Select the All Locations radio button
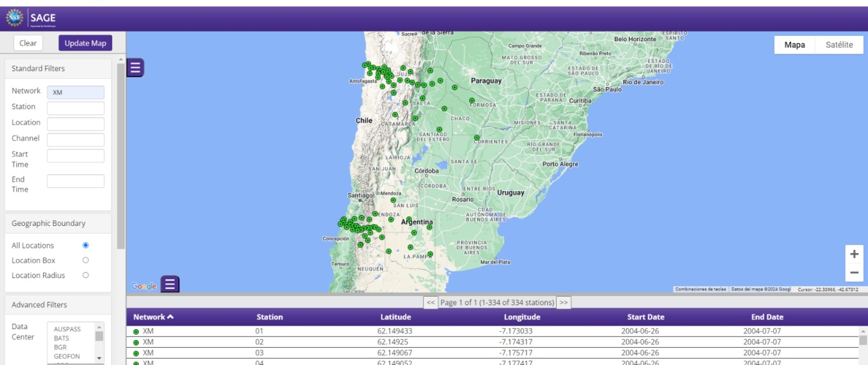This screenshot has width=868, height=365. point(86,246)
